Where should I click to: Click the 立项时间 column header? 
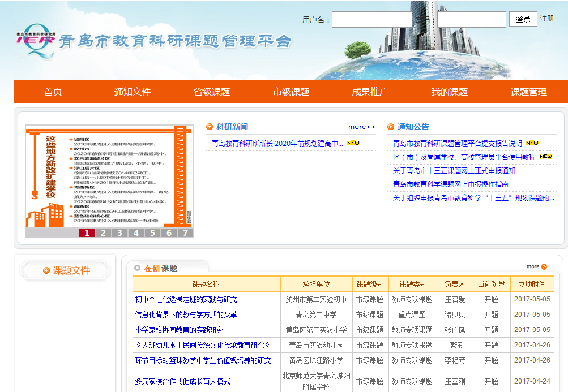coord(532,284)
